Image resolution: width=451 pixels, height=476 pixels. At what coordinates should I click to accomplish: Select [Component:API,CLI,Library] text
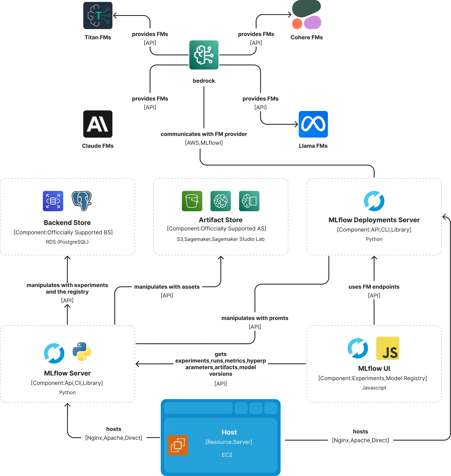pos(374,230)
